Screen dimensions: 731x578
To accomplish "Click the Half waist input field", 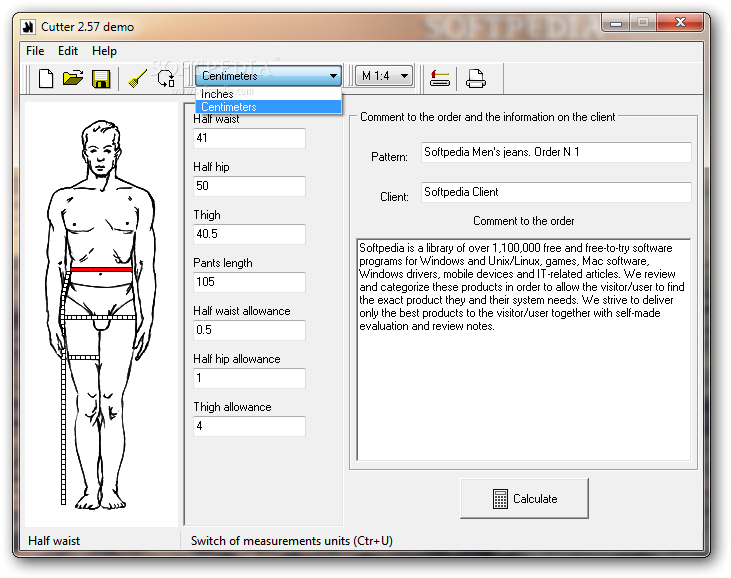I will 249,138.
